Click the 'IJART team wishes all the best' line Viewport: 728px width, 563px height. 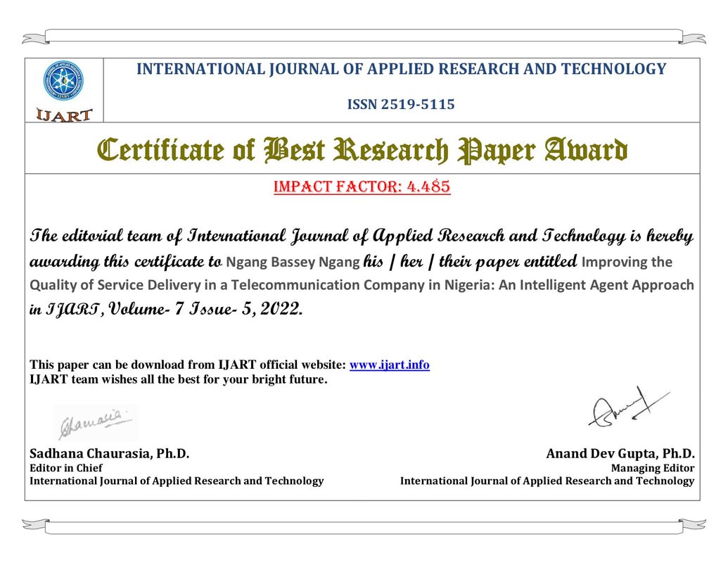coord(178,379)
